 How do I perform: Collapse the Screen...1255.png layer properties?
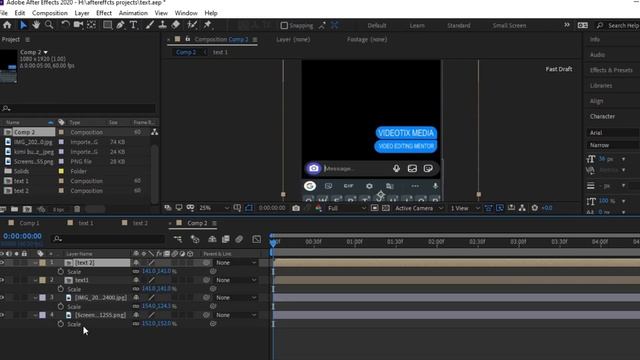[36, 315]
